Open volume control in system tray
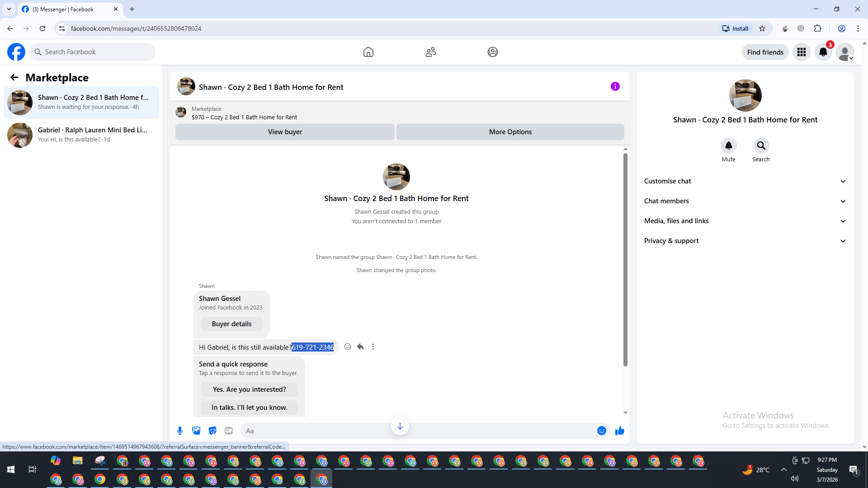This screenshot has height=488, width=868. coord(795,479)
